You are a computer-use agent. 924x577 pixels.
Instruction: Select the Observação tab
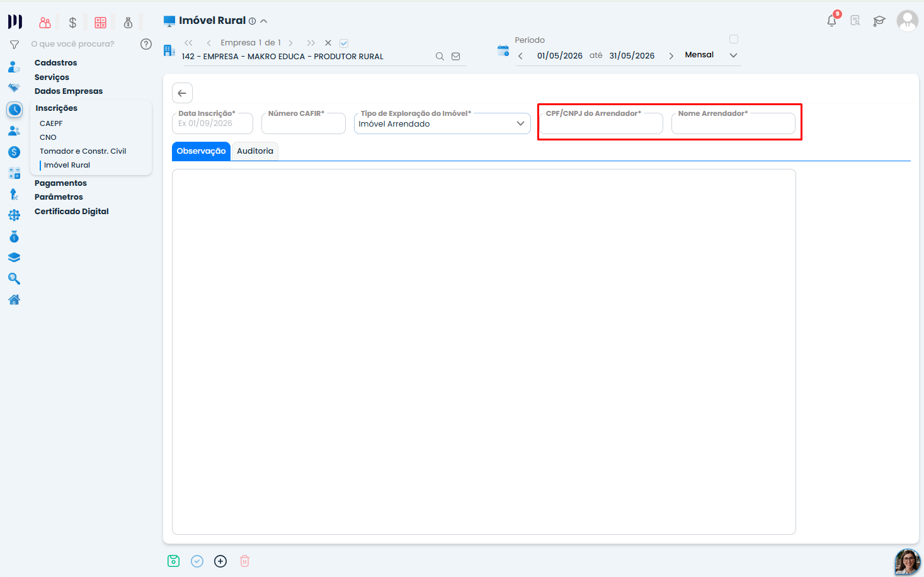201,151
